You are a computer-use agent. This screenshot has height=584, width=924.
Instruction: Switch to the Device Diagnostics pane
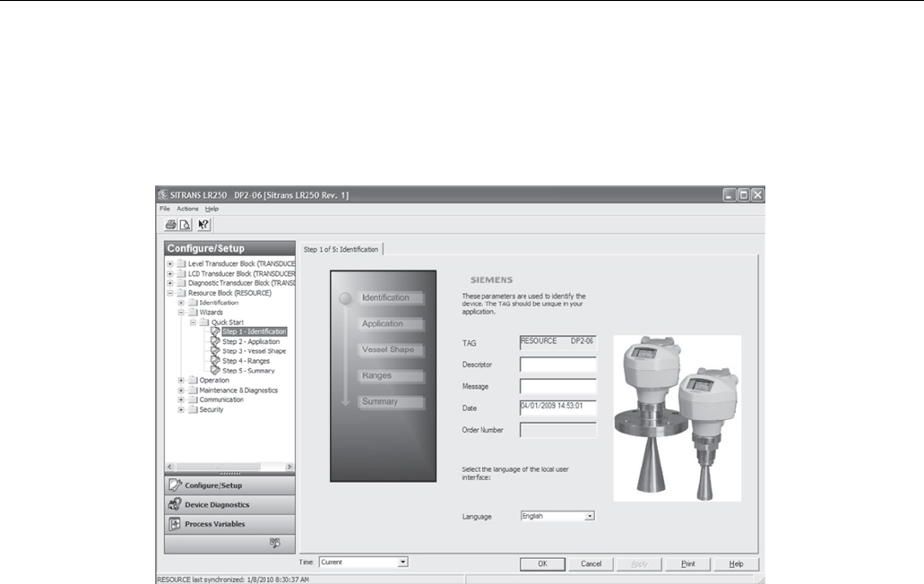click(229, 504)
